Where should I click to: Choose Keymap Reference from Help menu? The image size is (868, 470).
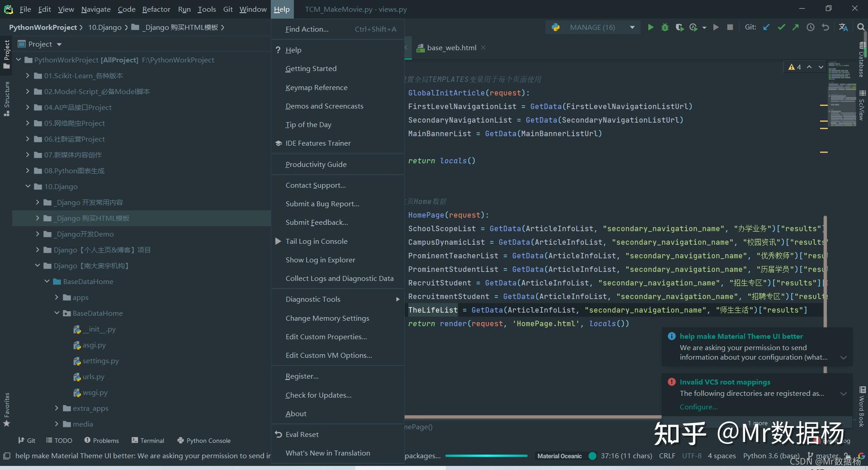coord(316,87)
